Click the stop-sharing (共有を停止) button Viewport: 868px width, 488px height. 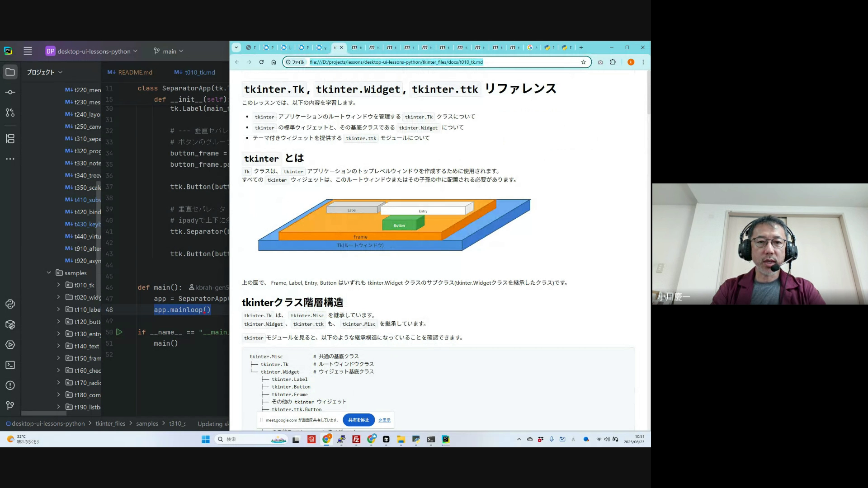[359, 420]
